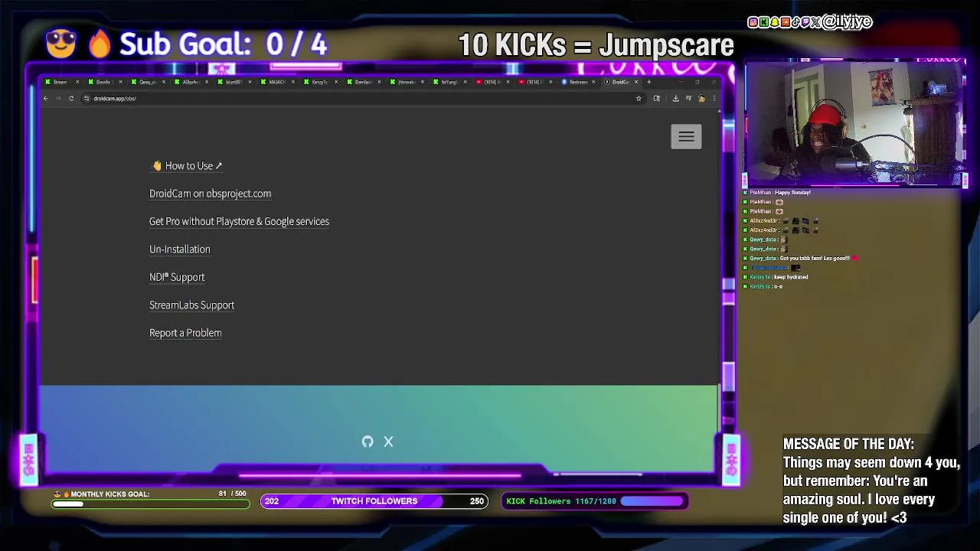Viewport: 980px width, 551px height.
Task: Click '10 KICKs = Jumpscare' overlay text
Action: [x=596, y=45]
